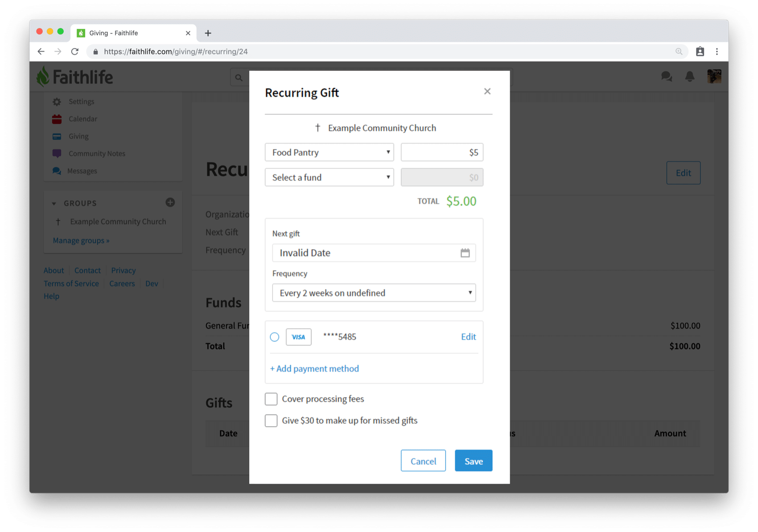Open the Careers link
758x532 pixels.
pos(122,284)
